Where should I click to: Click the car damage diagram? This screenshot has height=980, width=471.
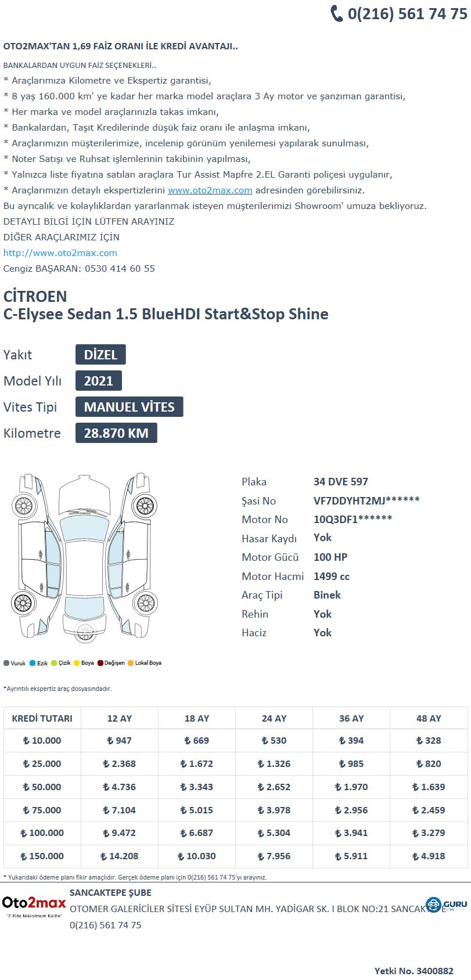(85, 559)
